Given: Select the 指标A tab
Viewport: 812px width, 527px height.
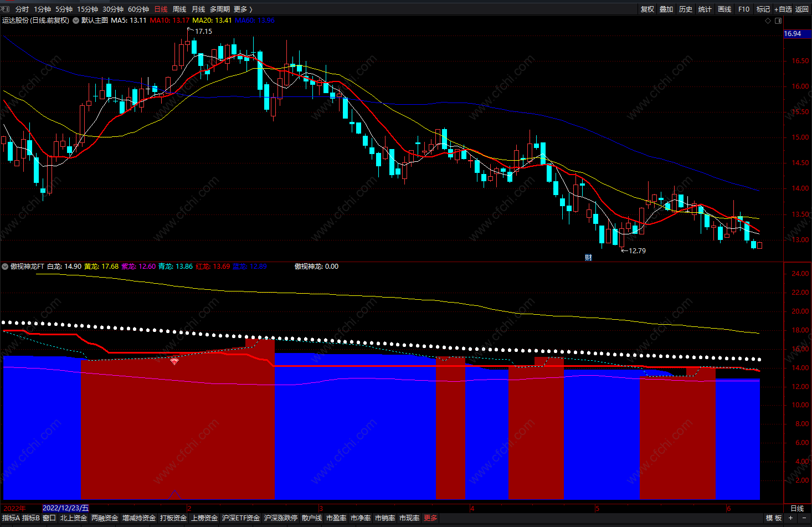Looking at the screenshot, I should tap(11, 518).
